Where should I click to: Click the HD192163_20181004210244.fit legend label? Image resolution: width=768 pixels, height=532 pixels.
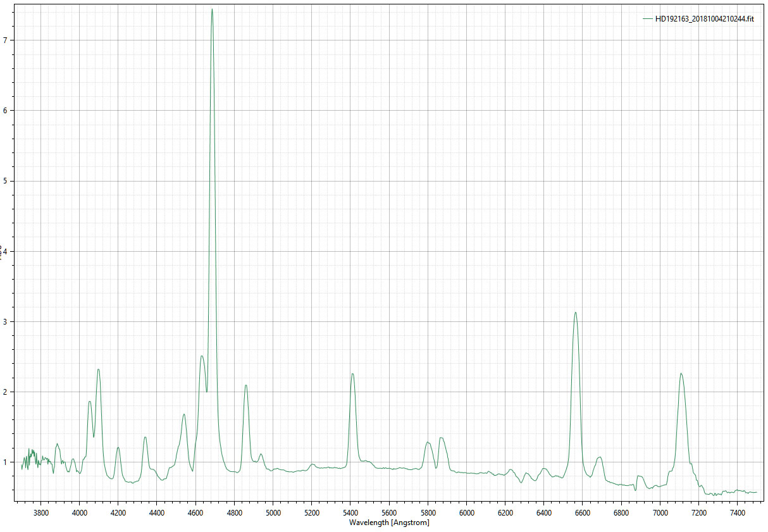pyautogui.click(x=704, y=19)
